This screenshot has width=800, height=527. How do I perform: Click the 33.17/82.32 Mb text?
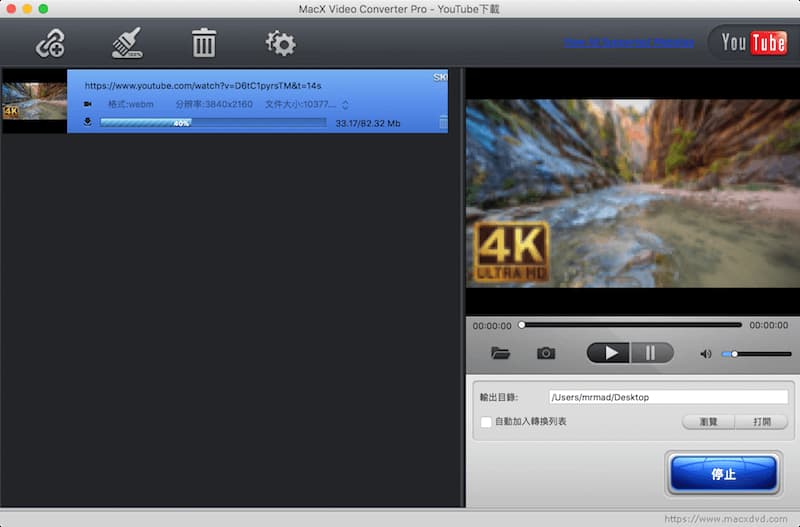[368, 123]
